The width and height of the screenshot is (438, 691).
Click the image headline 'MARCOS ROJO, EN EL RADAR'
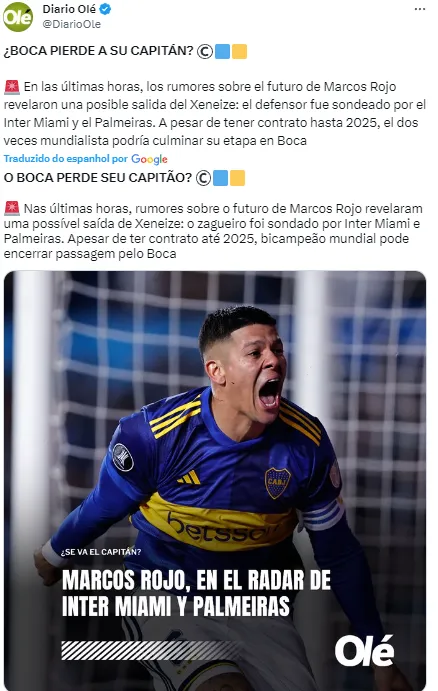tap(196, 580)
